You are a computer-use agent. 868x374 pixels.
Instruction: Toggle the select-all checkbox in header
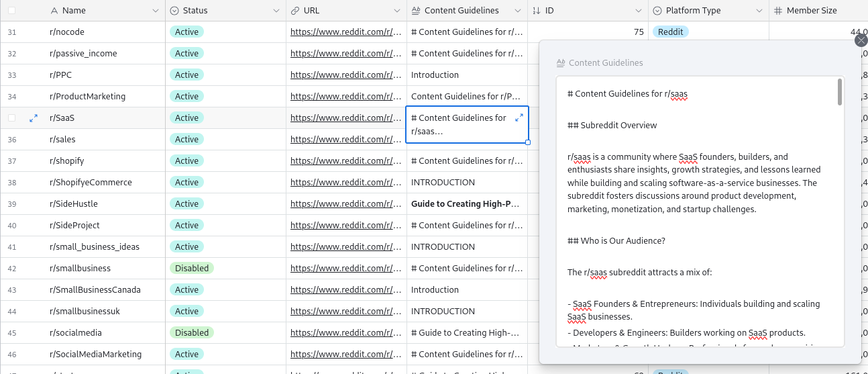11,11
